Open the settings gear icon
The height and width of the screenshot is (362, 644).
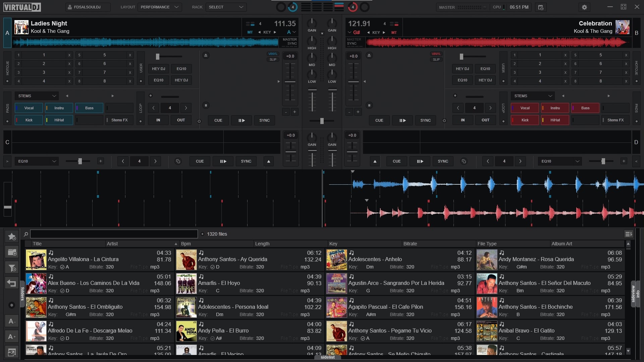584,7
